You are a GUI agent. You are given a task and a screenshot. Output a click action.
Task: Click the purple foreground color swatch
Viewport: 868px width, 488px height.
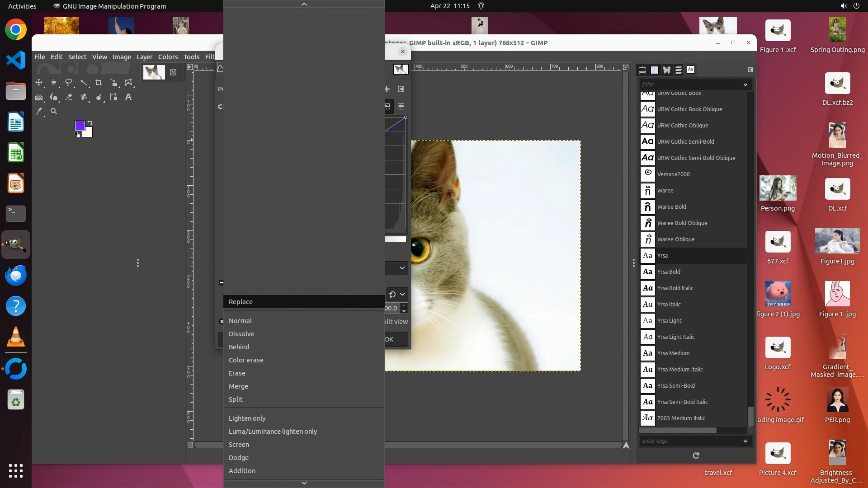pyautogui.click(x=80, y=126)
